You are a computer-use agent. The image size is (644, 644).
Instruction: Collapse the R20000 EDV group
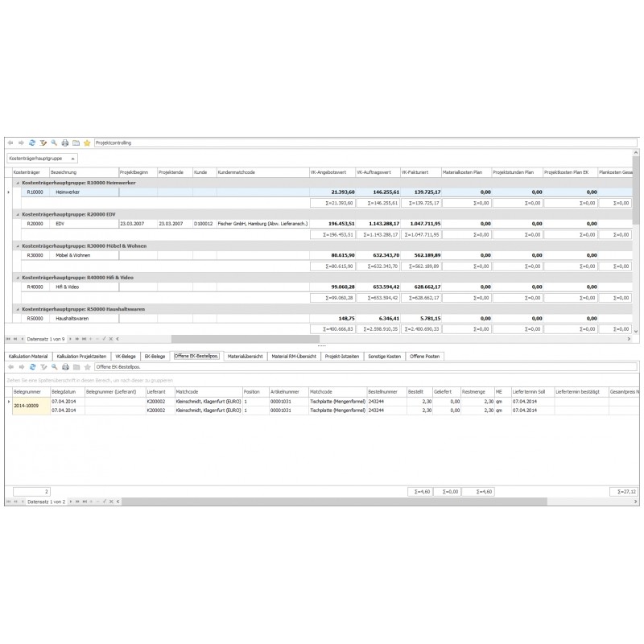click(18, 215)
